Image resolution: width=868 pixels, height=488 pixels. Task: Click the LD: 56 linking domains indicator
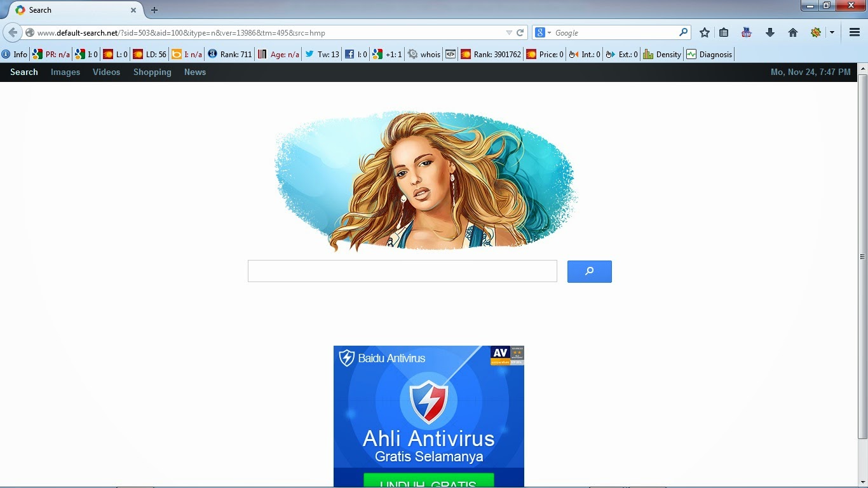149,55
